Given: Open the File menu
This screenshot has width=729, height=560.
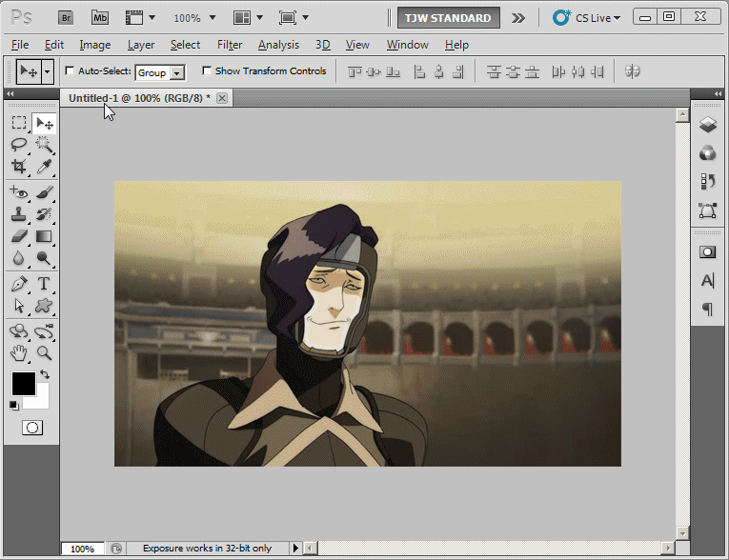Looking at the screenshot, I should point(20,45).
